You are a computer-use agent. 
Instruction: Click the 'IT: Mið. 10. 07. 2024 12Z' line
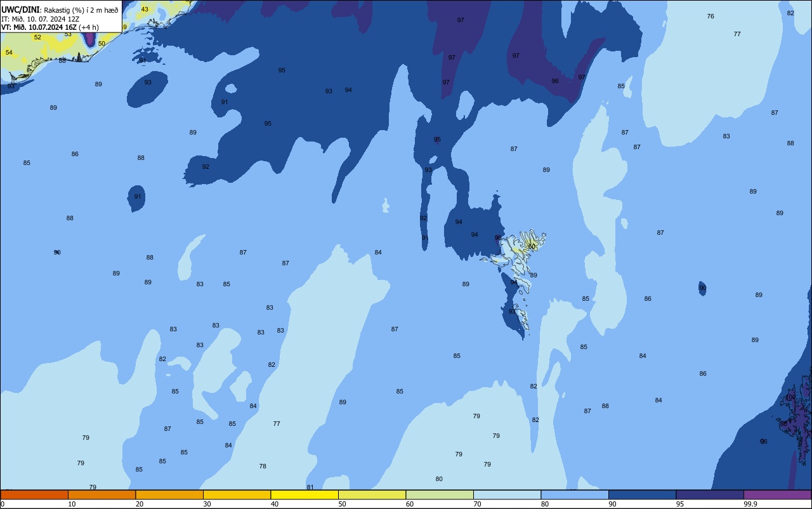(x=40, y=19)
